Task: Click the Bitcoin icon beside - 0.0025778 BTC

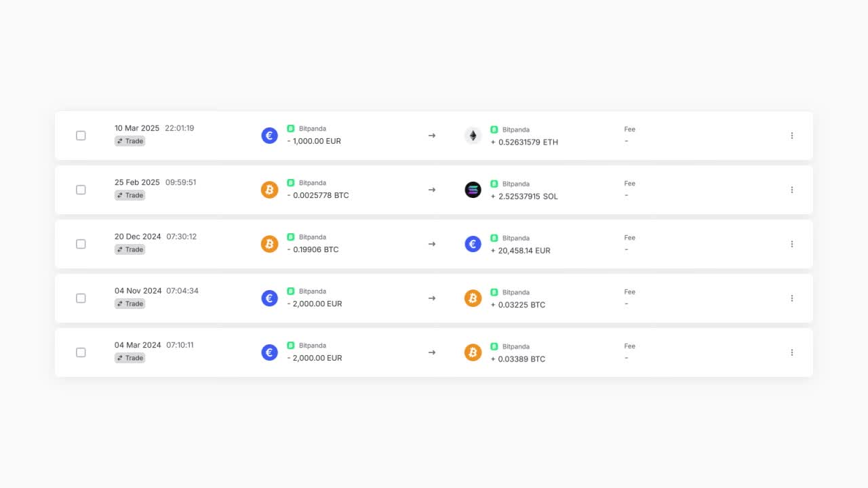Action: (269, 190)
